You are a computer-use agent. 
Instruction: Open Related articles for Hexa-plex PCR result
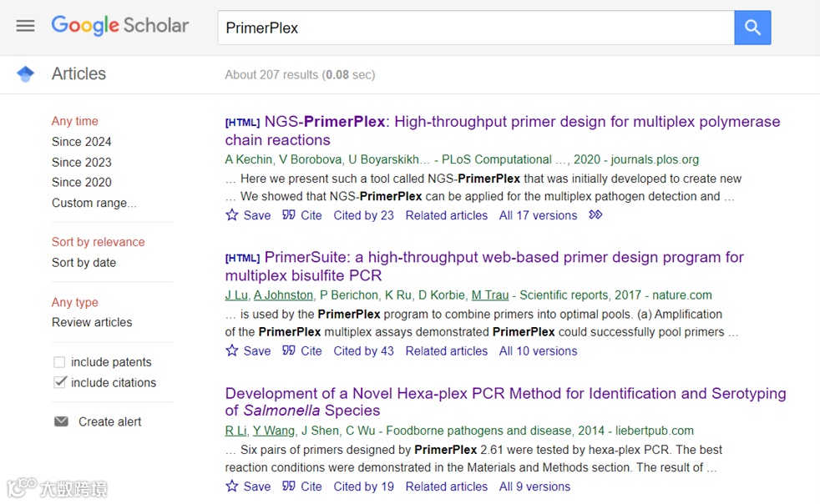click(446, 486)
